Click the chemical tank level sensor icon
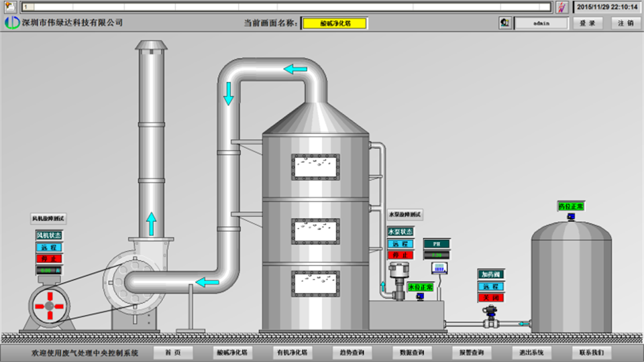This screenshot has width=644, height=362. coord(571,217)
